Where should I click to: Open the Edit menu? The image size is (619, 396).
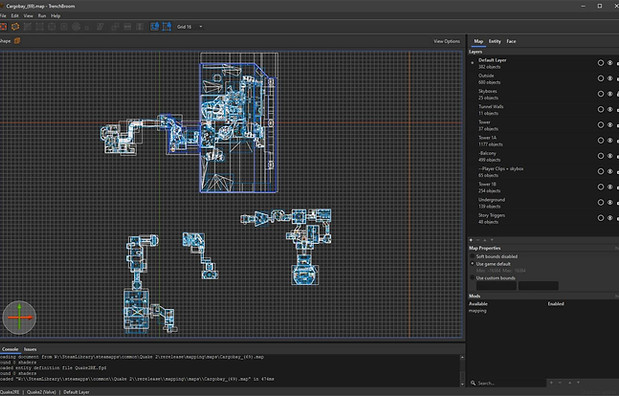pyautogui.click(x=15, y=16)
